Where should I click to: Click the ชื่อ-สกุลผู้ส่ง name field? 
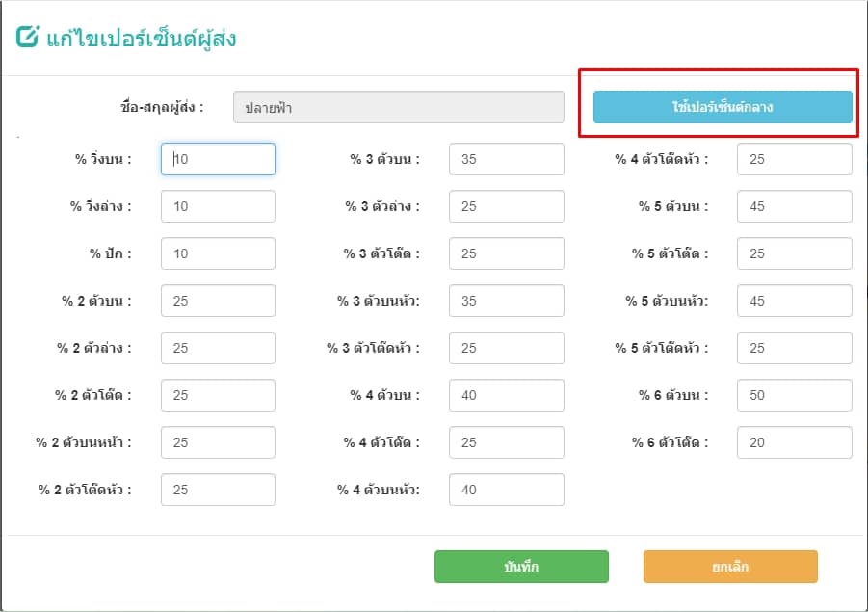(x=399, y=107)
